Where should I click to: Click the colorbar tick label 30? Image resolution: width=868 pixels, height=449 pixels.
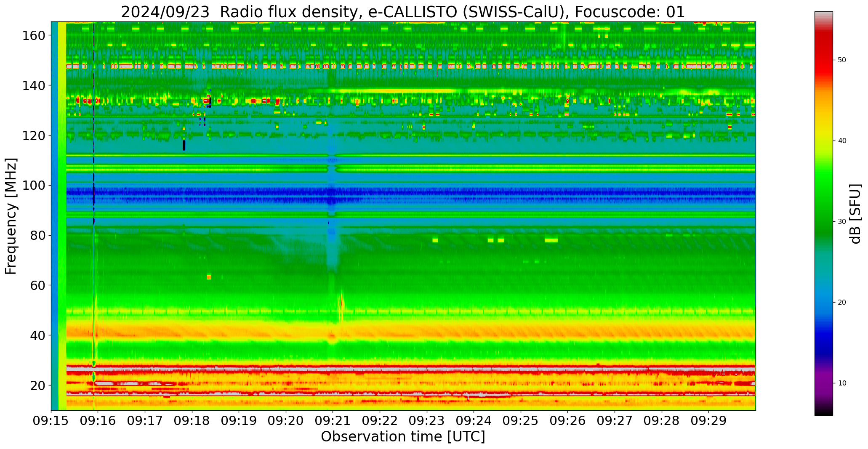(842, 222)
